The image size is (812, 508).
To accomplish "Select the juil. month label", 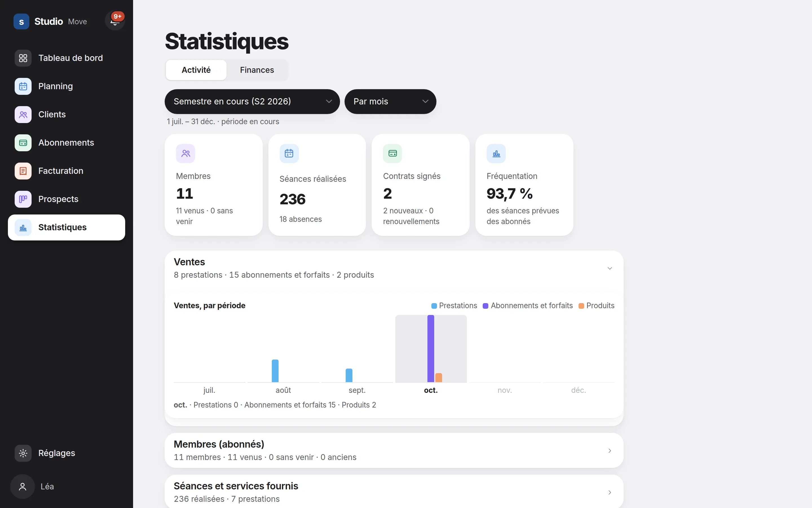I will pyautogui.click(x=209, y=390).
